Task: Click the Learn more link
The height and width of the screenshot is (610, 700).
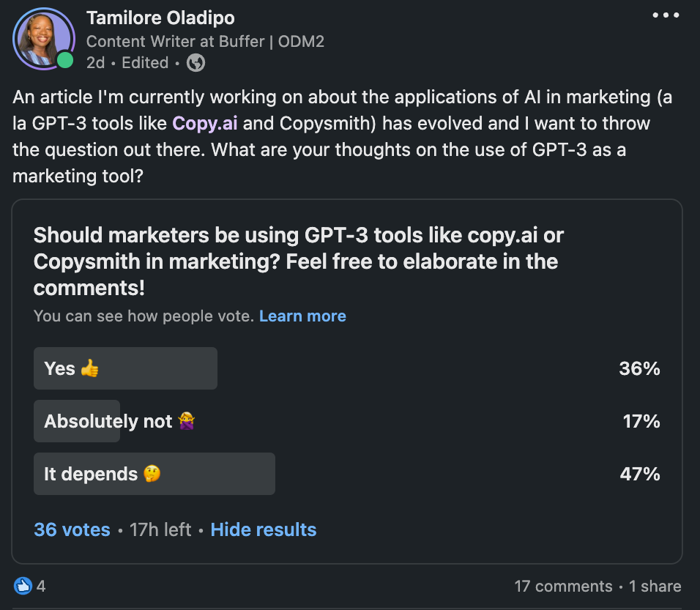Action: click(302, 316)
